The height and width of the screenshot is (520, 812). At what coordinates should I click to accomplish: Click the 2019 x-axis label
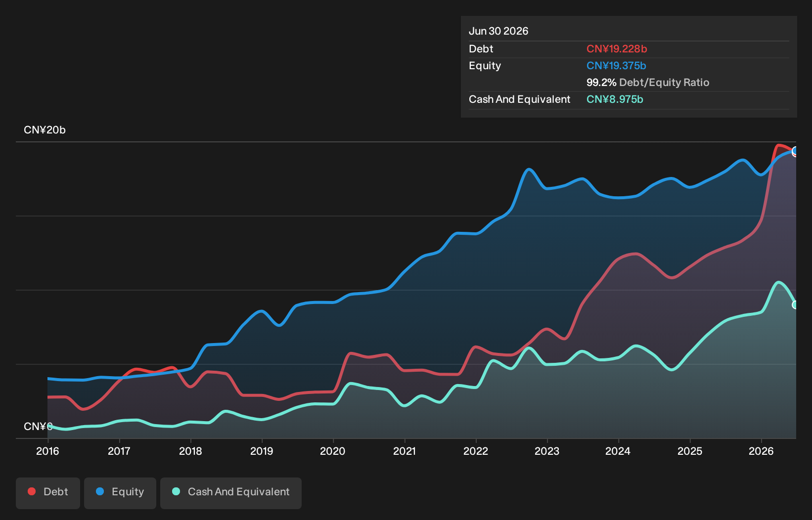(262, 451)
